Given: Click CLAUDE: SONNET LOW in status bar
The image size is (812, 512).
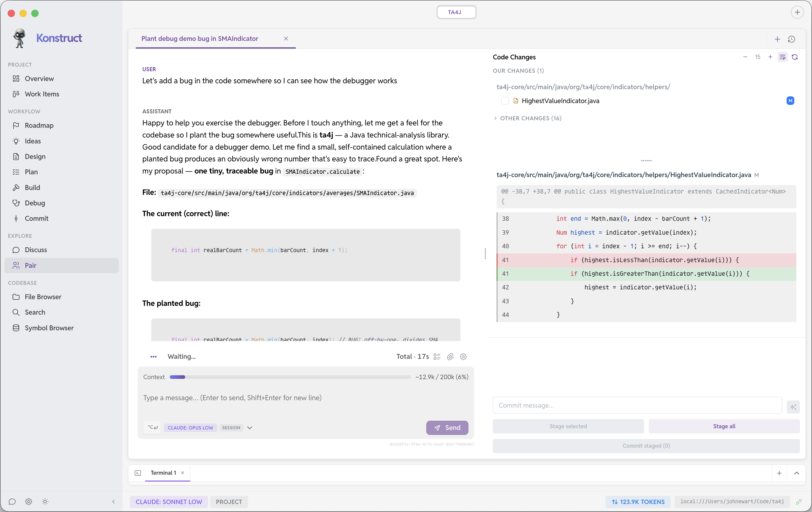Looking at the screenshot, I should [x=169, y=501].
